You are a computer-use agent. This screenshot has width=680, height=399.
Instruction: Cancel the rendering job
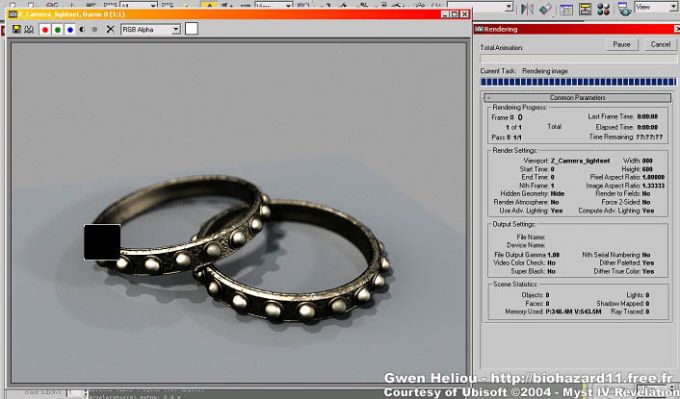click(x=660, y=44)
